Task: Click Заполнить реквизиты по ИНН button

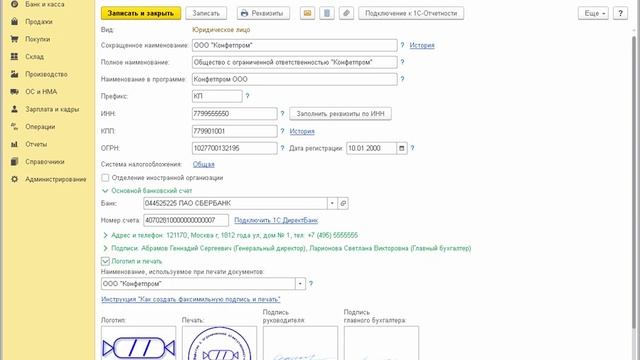Action: click(340, 113)
